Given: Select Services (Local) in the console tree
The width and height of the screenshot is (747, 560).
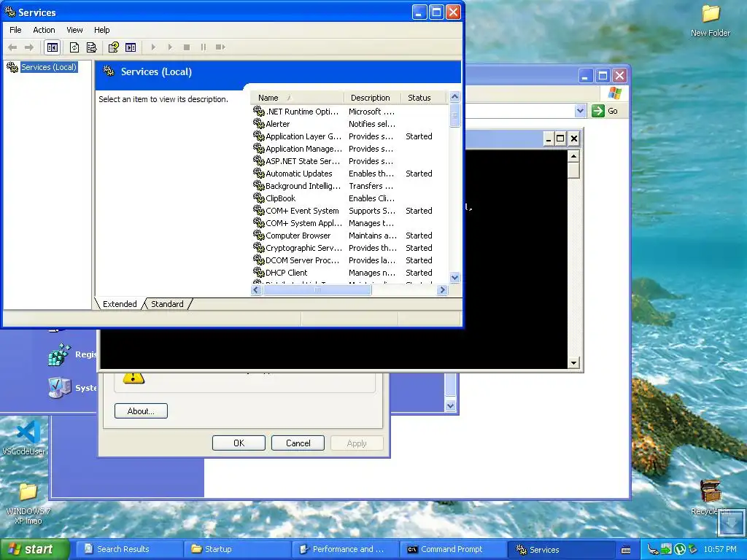Looking at the screenshot, I should point(49,67).
